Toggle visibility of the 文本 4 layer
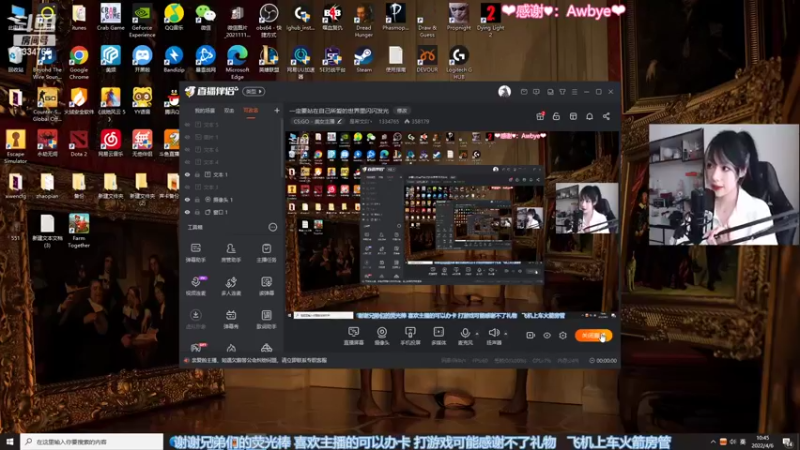This screenshot has width=800, height=450. (187, 162)
